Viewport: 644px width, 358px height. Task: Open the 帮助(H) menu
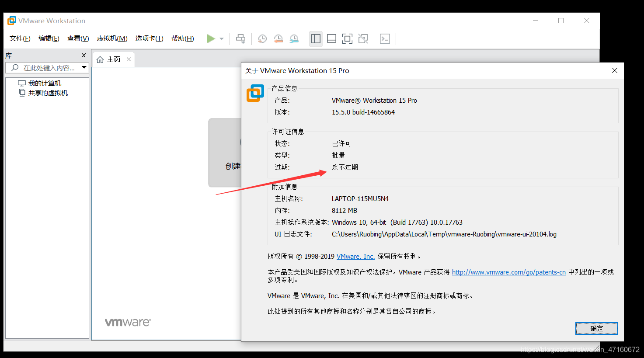[183, 38]
